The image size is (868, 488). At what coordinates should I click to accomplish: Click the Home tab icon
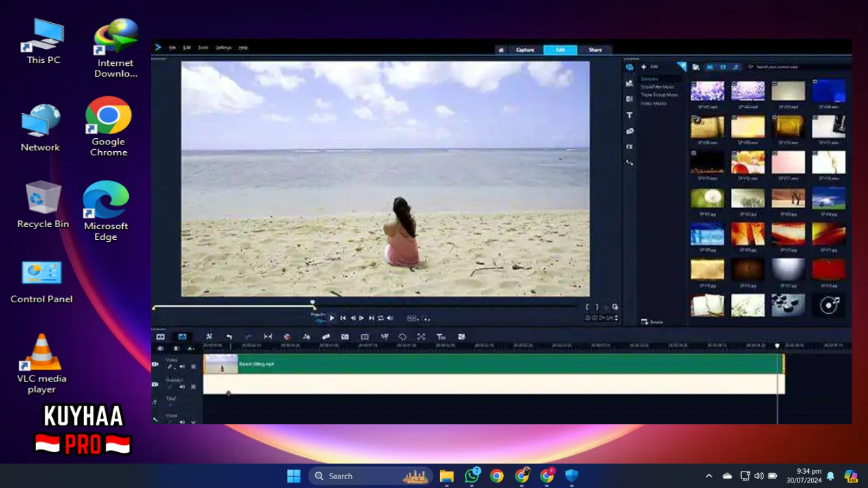pyautogui.click(x=500, y=49)
